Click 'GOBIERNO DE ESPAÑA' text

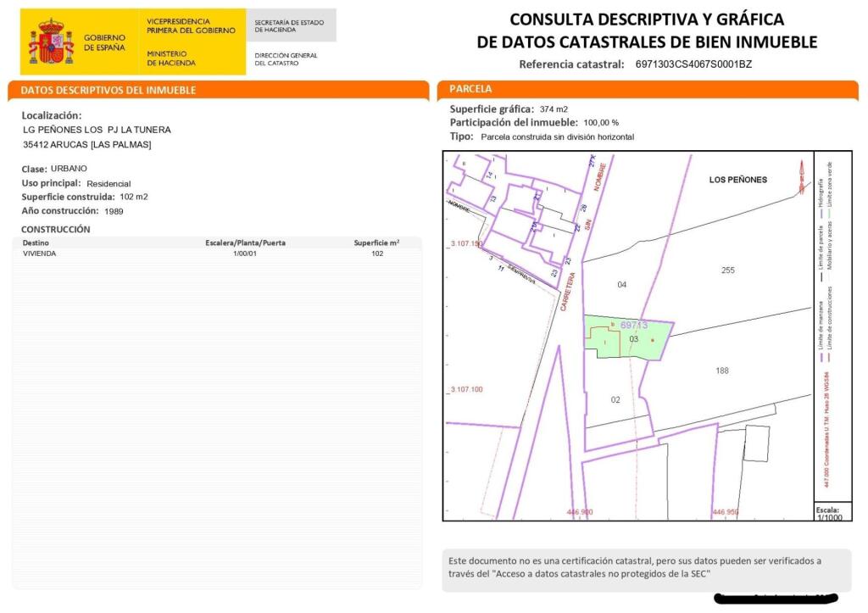pos(104,42)
